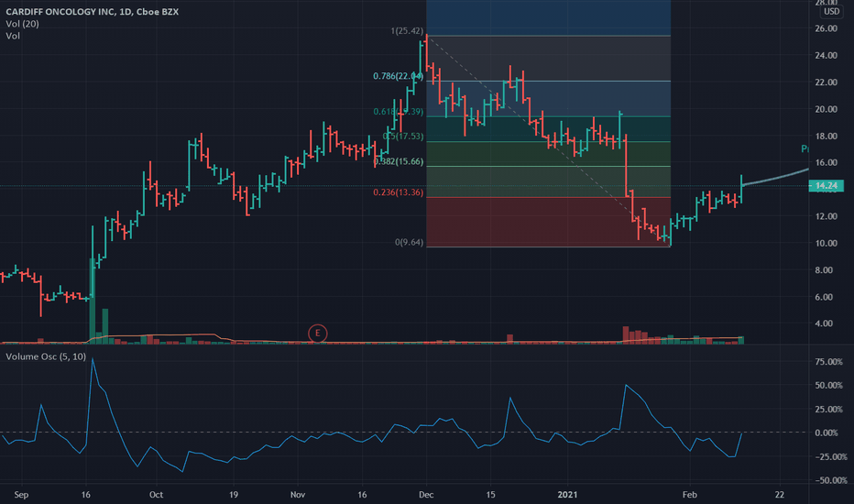Image resolution: width=854 pixels, height=504 pixels.
Task: Click the Dec date axis label
Action: coord(426,495)
